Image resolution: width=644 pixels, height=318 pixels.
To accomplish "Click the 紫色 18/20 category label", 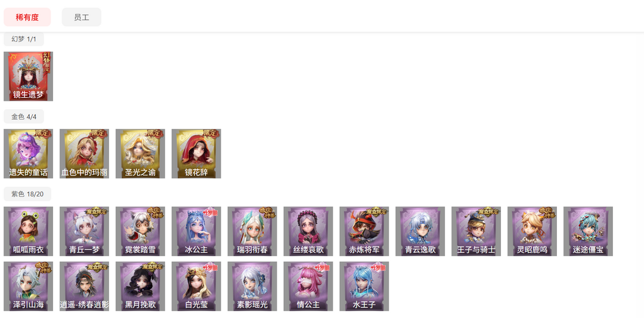I will tap(27, 194).
